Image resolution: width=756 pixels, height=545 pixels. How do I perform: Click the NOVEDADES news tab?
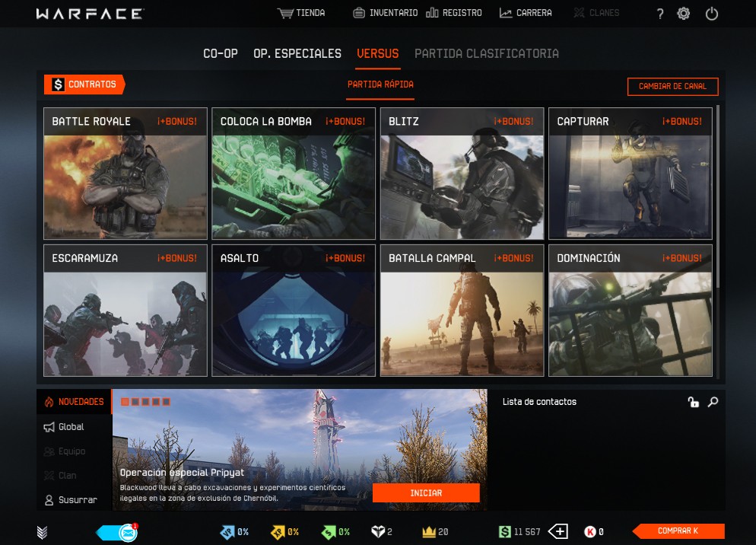pos(75,402)
